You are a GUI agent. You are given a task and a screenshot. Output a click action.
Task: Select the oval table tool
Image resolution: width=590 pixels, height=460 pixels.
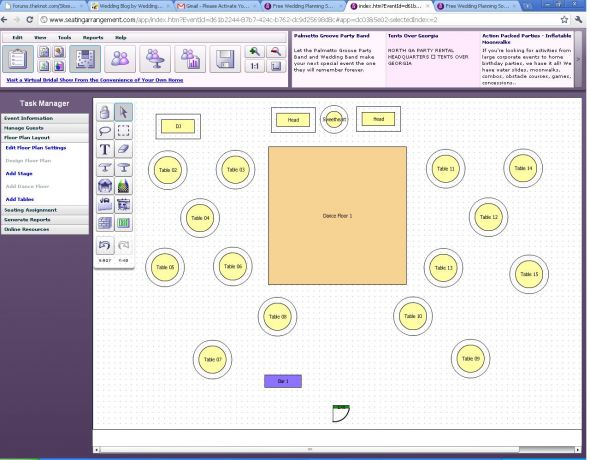[x=105, y=167]
